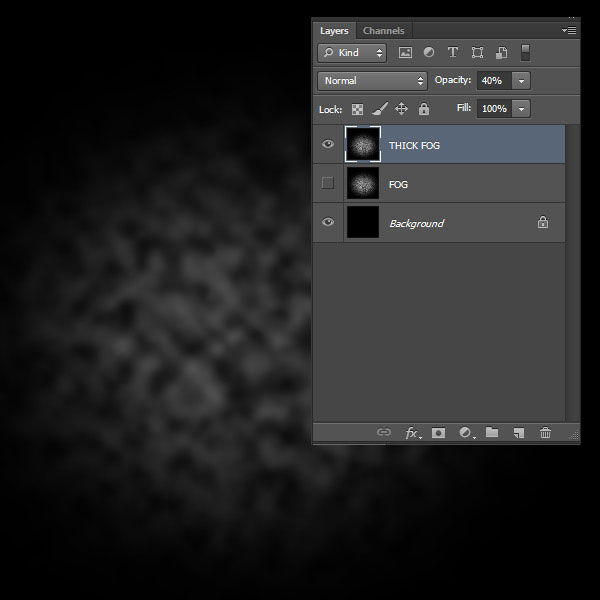Lock image pixels brush icon
Viewport: 600px width, 600px height.
click(x=380, y=109)
